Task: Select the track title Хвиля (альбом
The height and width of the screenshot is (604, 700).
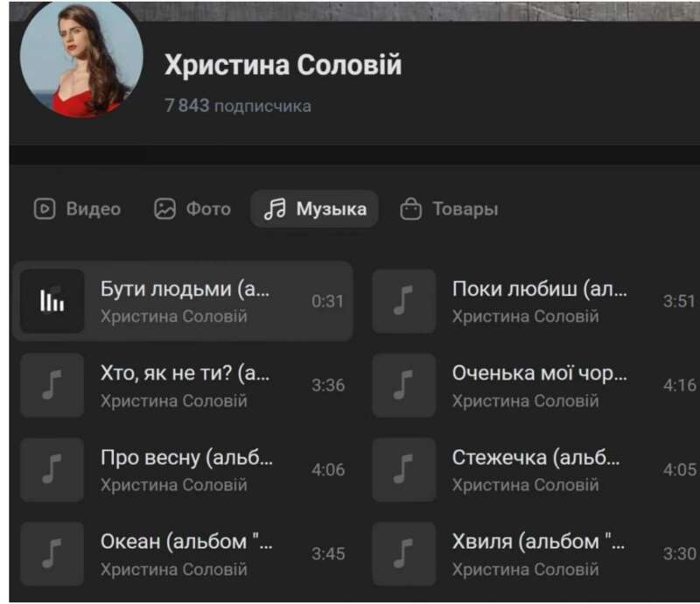Action: click(x=538, y=542)
